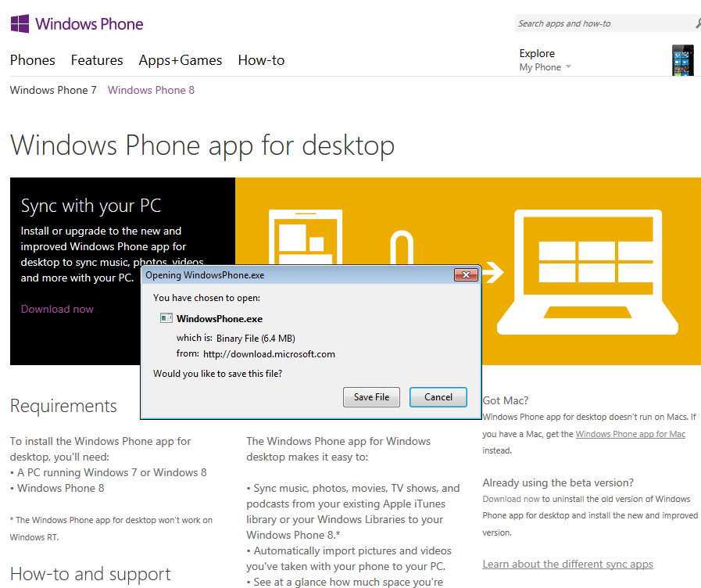Click Learn about the different sync apps

567,564
